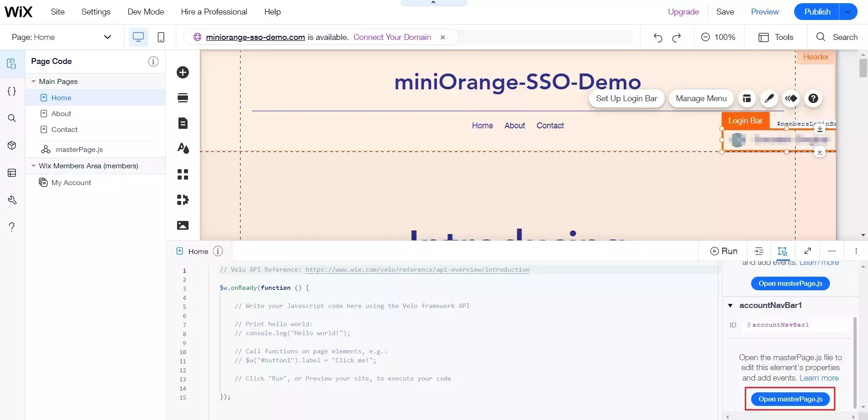Switch to mobile editor view
This screenshot has width=868, height=420.
(x=161, y=37)
